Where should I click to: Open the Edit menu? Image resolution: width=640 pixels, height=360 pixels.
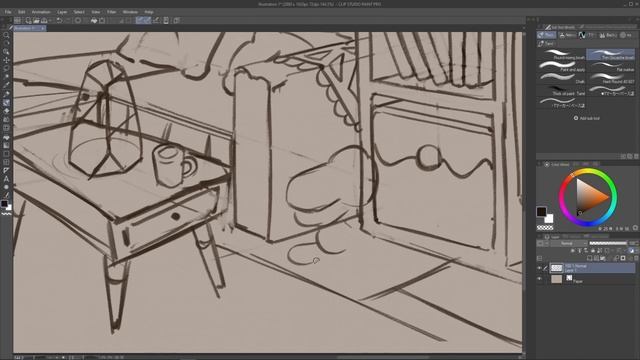pos(21,12)
